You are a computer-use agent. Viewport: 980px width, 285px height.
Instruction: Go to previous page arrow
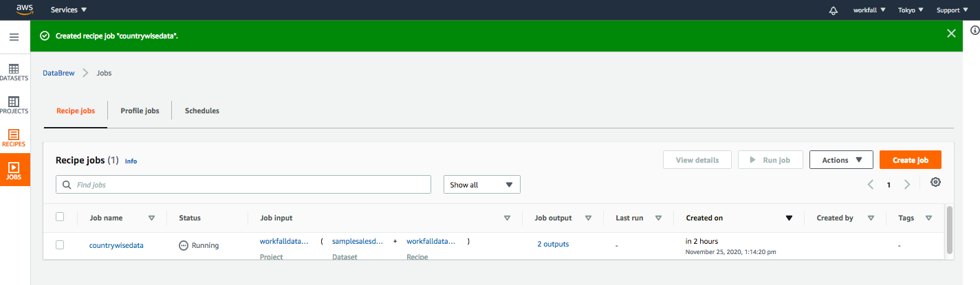(871, 184)
